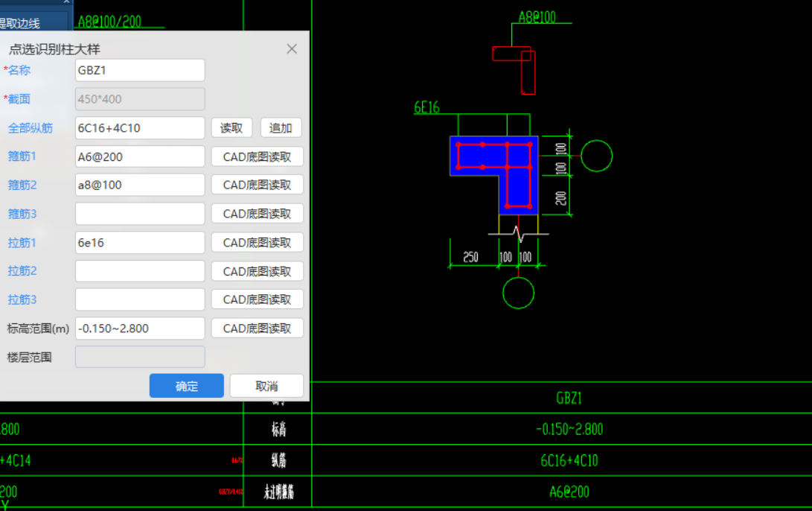Click CAD底图读取 for 箍筋3
This screenshot has width=812, height=511.
point(257,214)
